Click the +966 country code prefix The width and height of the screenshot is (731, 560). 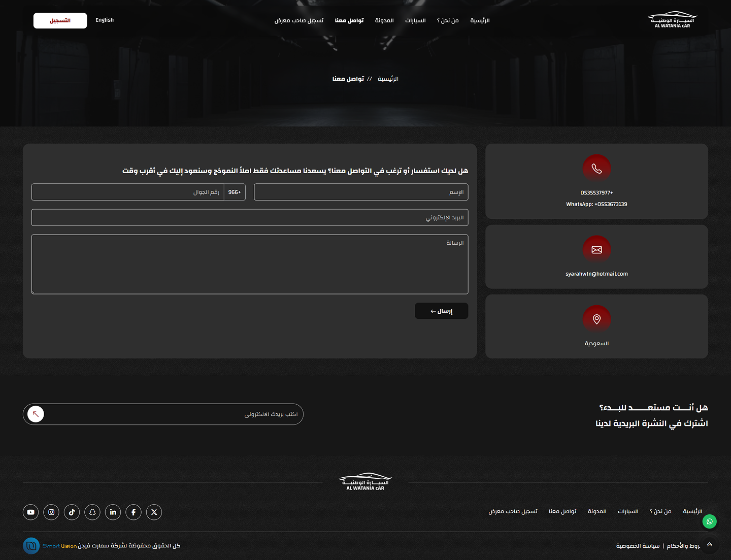[235, 192]
